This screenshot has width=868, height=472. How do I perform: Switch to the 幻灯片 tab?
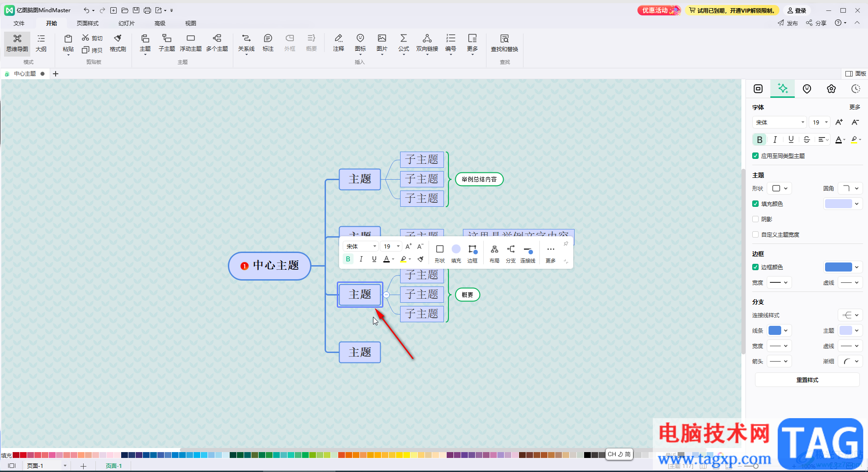[x=127, y=23]
